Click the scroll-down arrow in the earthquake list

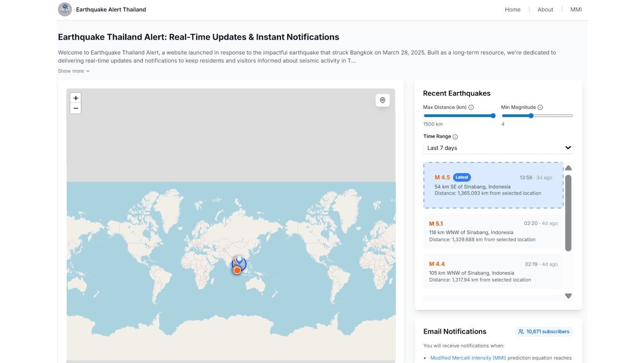568,296
